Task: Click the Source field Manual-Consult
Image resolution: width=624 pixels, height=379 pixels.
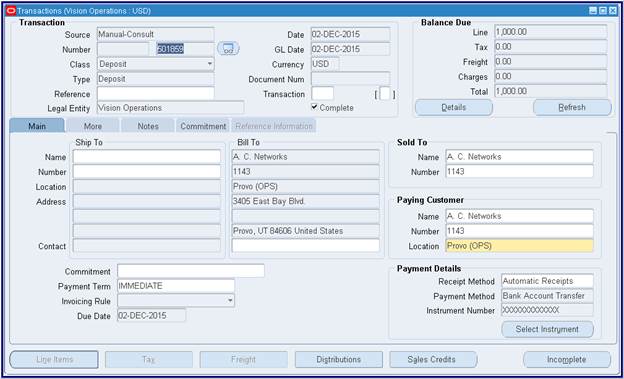Action: point(156,34)
